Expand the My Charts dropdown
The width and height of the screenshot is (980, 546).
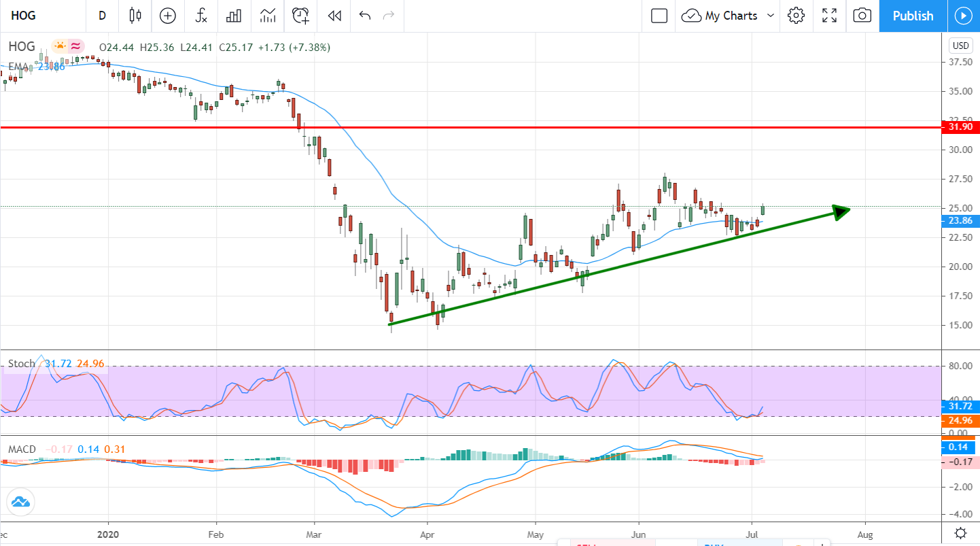click(770, 16)
